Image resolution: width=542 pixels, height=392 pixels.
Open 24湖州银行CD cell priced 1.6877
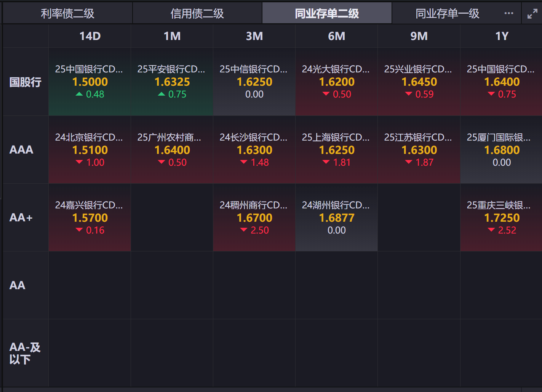pyautogui.click(x=337, y=218)
